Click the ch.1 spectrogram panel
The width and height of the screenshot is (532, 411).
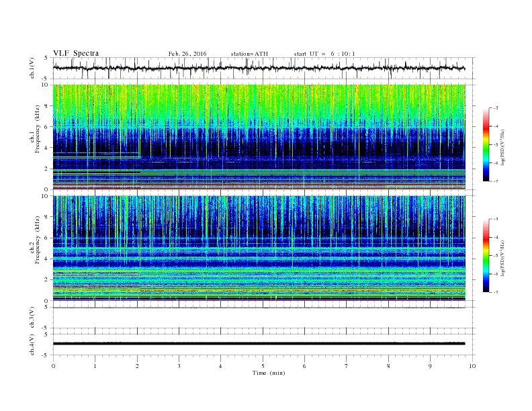tap(259, 137)
